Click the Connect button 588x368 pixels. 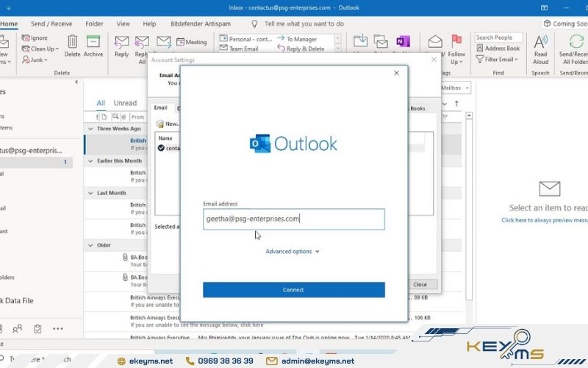(x=293, y=290)
